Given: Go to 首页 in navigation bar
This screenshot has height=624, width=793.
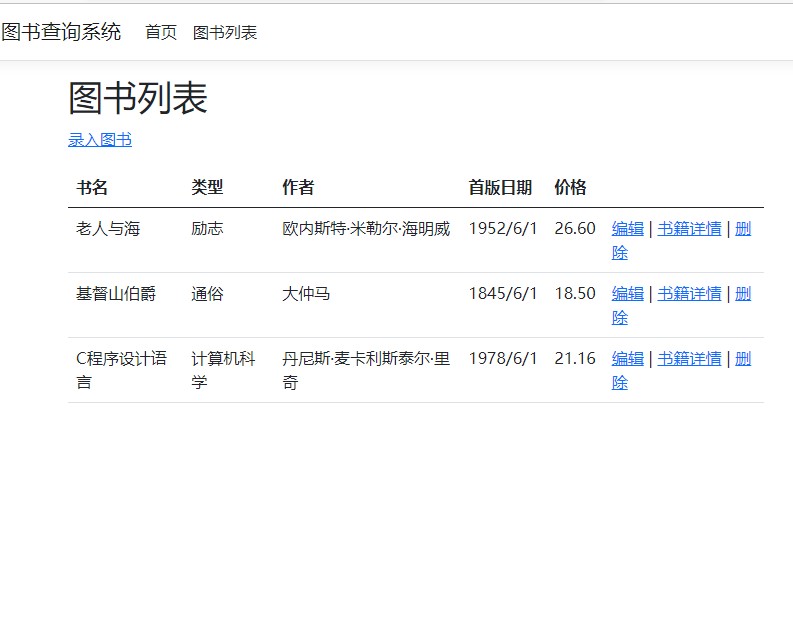Looking at the screenshot, I should click(161, 32).
